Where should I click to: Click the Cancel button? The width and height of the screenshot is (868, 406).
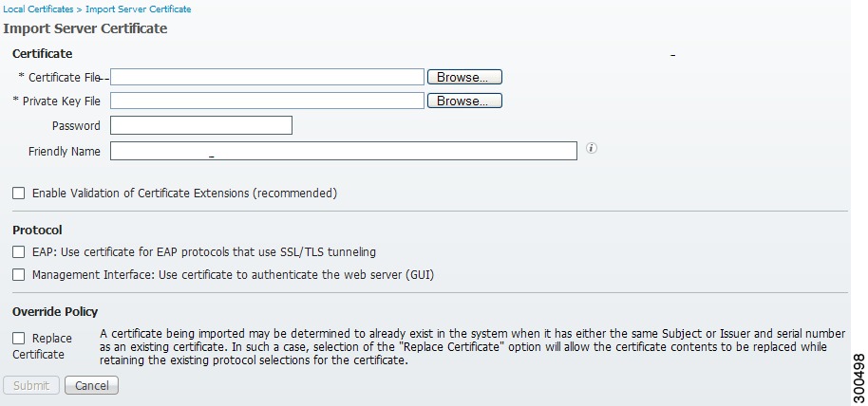point(91,385)
